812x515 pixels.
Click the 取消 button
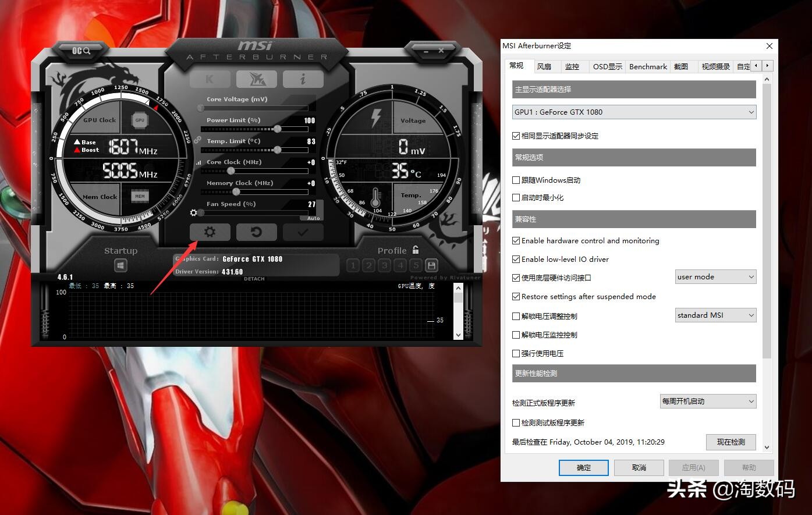(639, 468)
